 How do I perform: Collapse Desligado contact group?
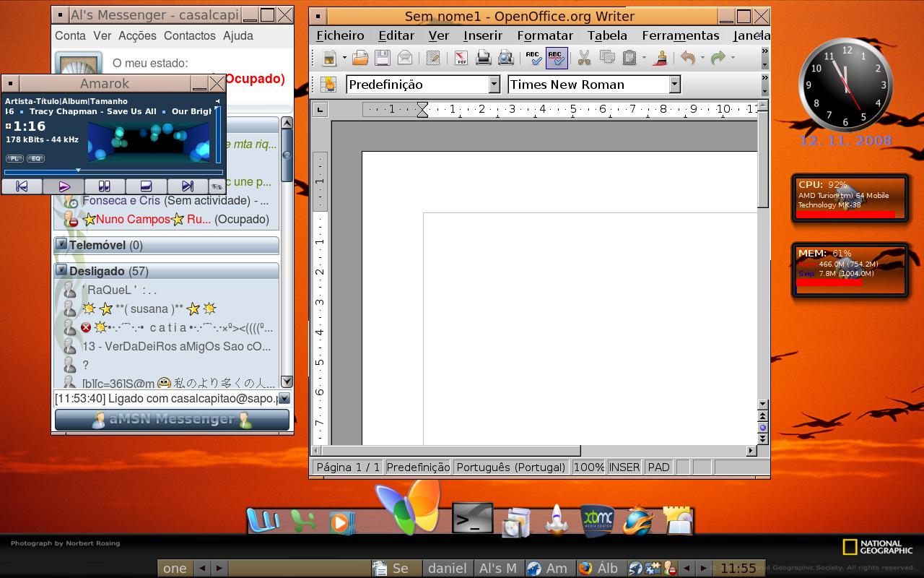tap(61, 271)
